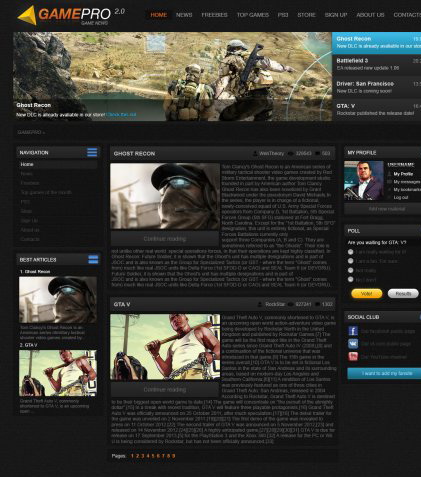Open Freebies in the Navigation sidebar
The image size is (421, 477).
tap(30, 183)
